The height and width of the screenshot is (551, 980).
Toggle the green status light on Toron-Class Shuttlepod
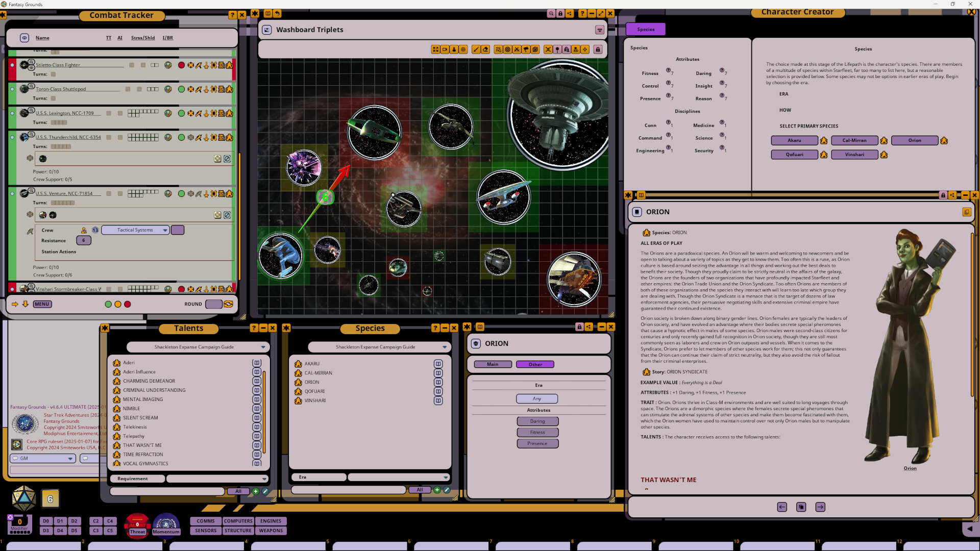point(181,89)
